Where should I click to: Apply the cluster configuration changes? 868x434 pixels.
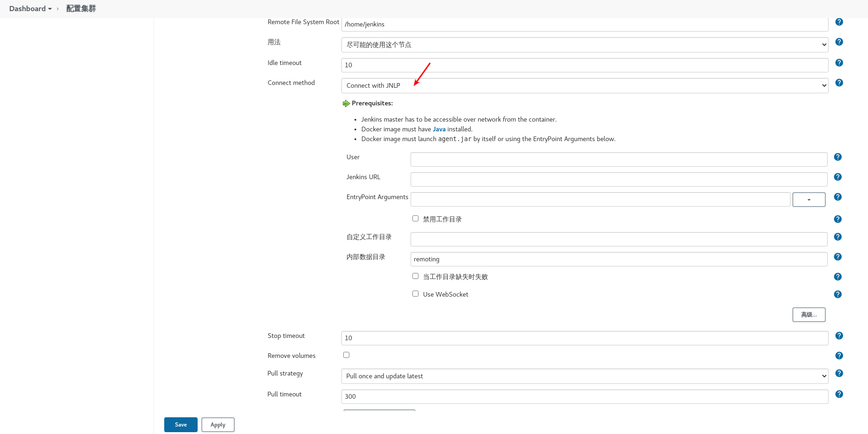[x=218, y=424]
